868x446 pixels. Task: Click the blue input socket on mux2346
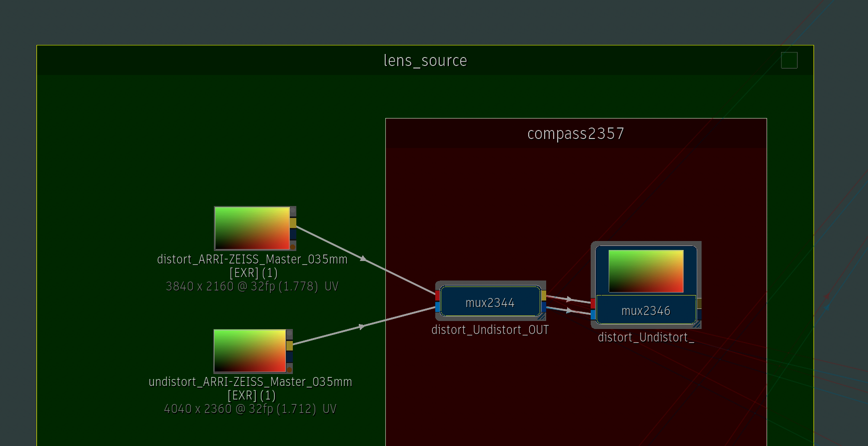[593, 315]
